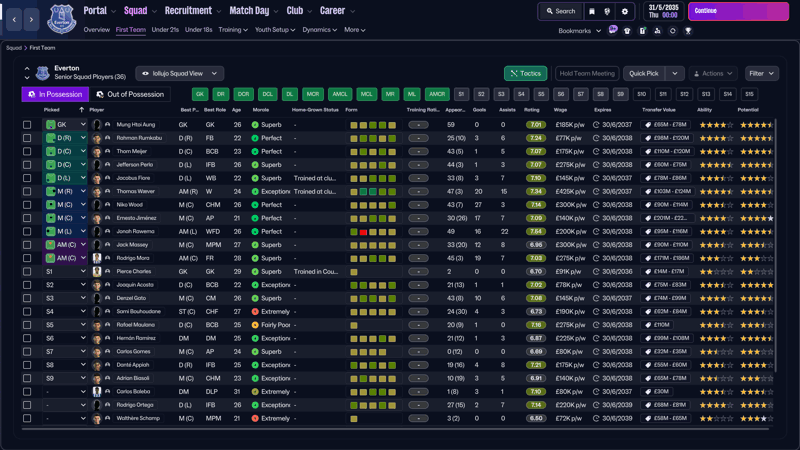The image size is (800, 450).
Task: Click the Continue button
Action: click(x=738, y=11)
